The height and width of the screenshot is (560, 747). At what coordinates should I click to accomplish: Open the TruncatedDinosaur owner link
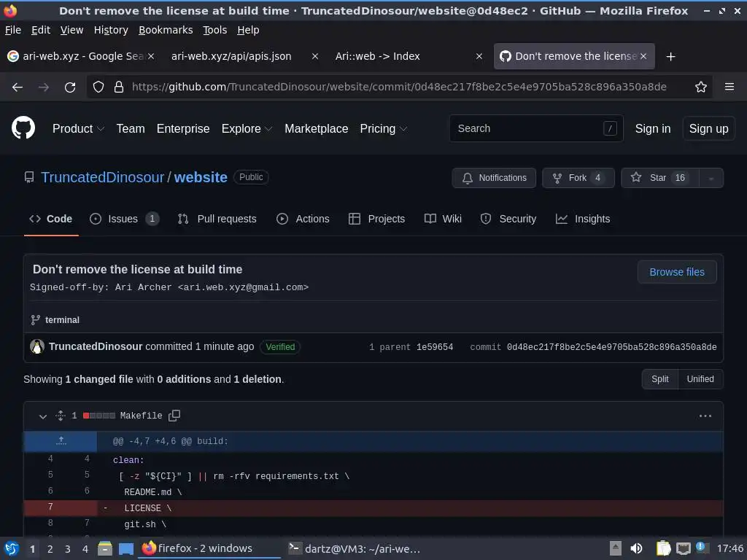point(102,177)
